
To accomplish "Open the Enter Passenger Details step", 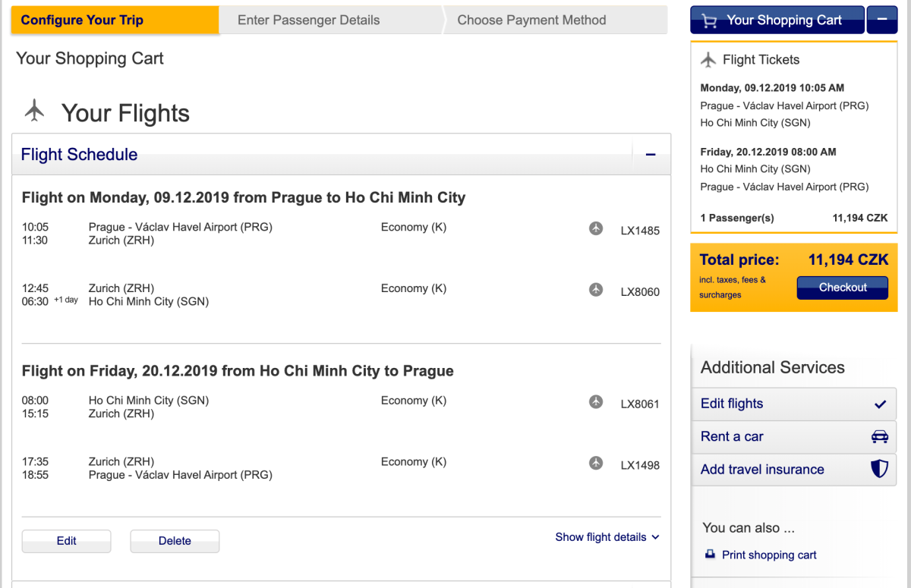I will pyautogui.click(x=308, y=20).
